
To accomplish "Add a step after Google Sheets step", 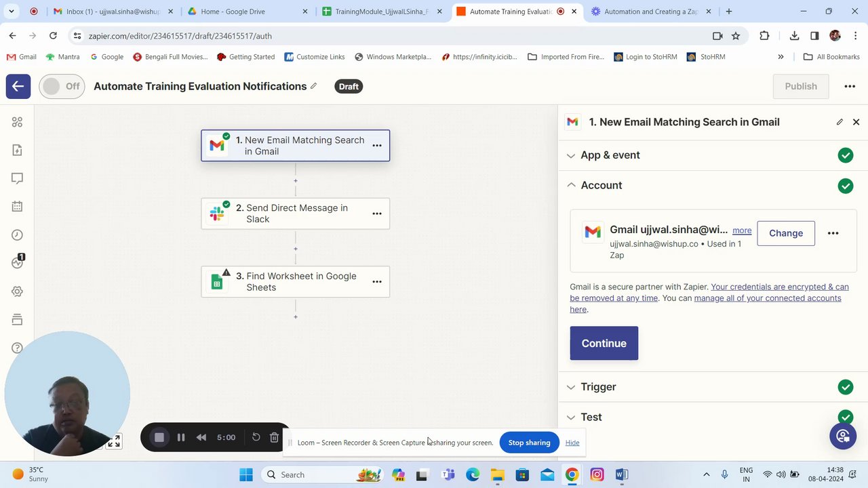I will point(296,317).
